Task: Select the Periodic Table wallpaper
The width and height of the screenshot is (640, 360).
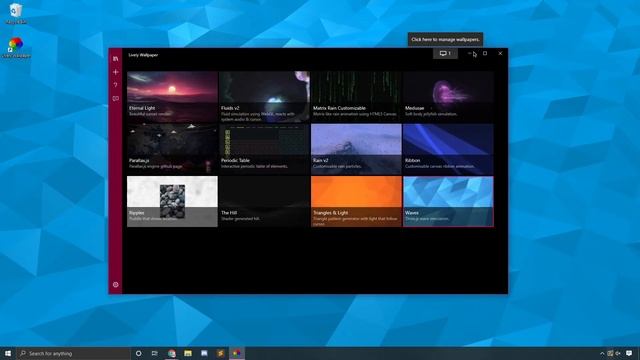Action: [264, 149]
